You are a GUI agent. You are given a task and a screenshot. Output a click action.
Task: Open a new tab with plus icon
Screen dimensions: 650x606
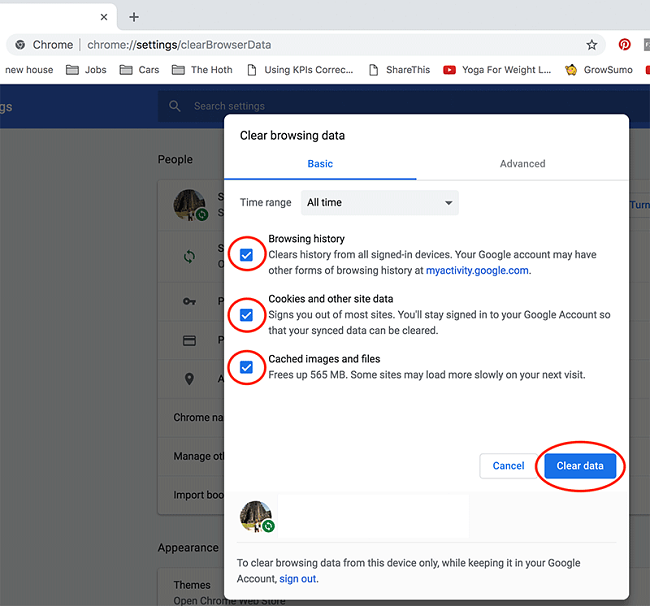point(133,17)
